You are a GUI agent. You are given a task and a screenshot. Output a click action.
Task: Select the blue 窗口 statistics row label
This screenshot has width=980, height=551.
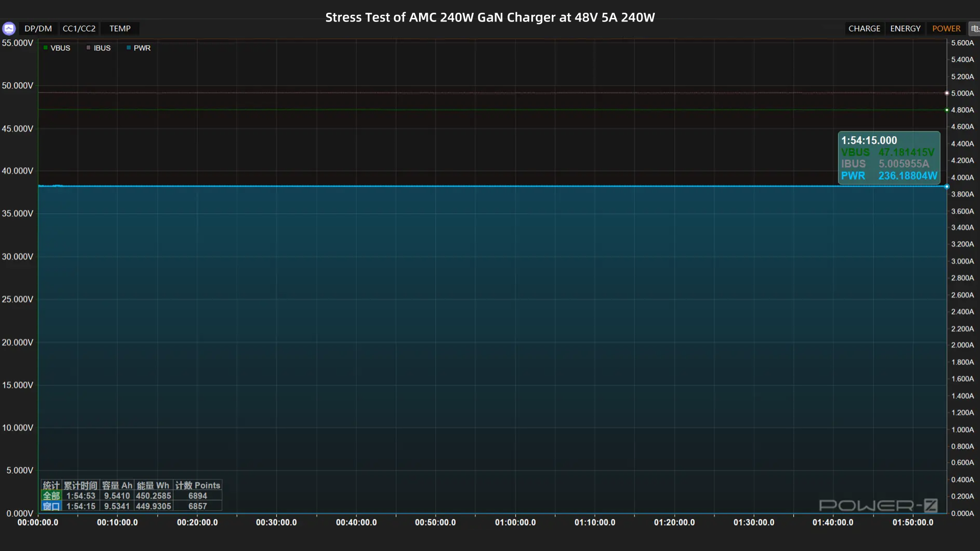[51, 506]
